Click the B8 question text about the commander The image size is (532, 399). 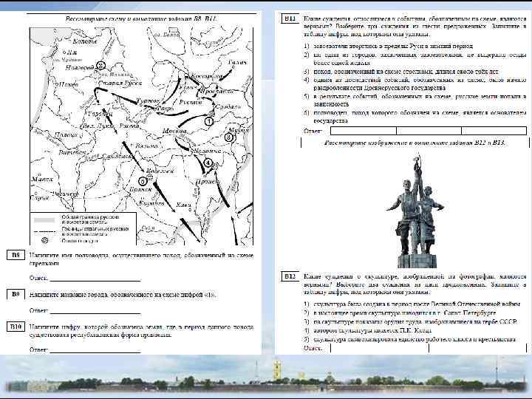click(141, 259)
